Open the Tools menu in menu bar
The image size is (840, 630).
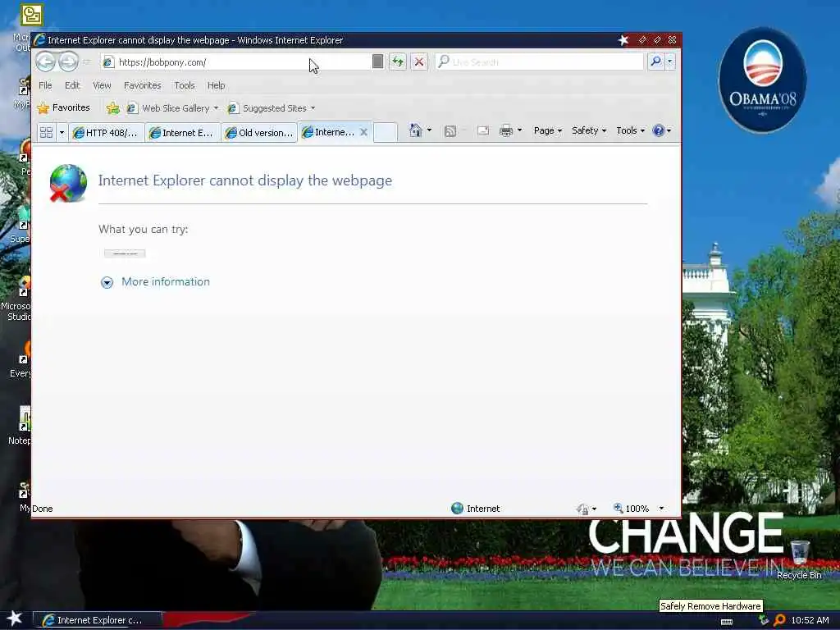(185, 85)
